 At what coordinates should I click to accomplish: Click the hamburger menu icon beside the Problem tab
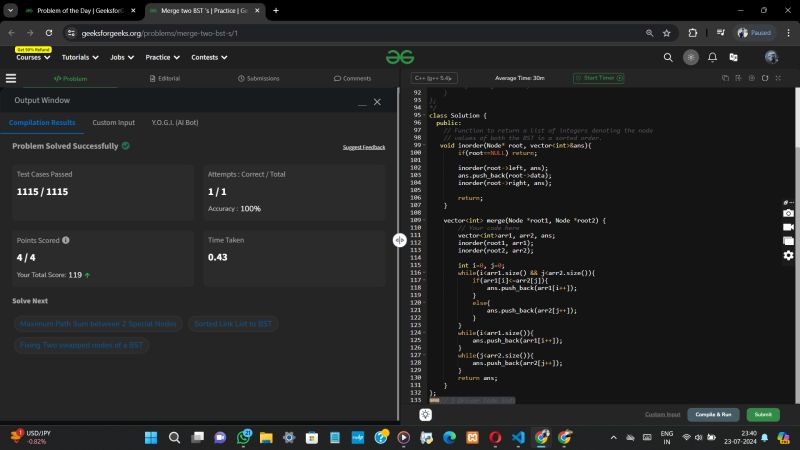(x=11, y=77)
